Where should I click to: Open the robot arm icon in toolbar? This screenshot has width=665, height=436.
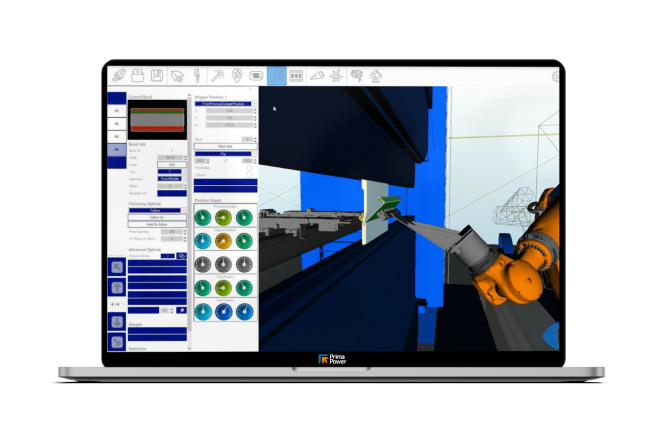(375, 75)
